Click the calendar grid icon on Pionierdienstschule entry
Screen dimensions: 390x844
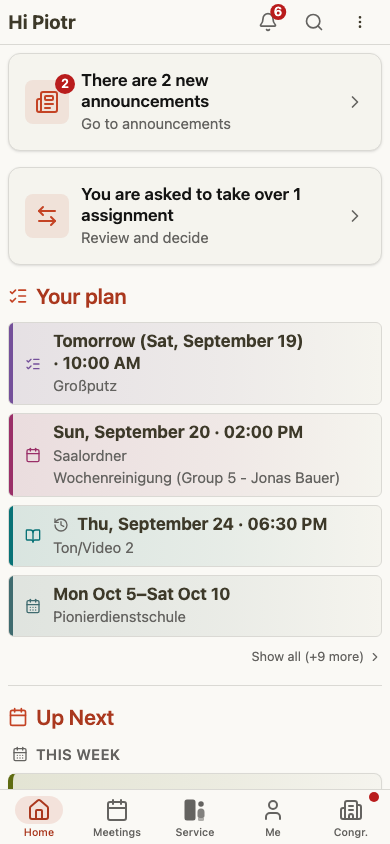click(x=33, y=606)
